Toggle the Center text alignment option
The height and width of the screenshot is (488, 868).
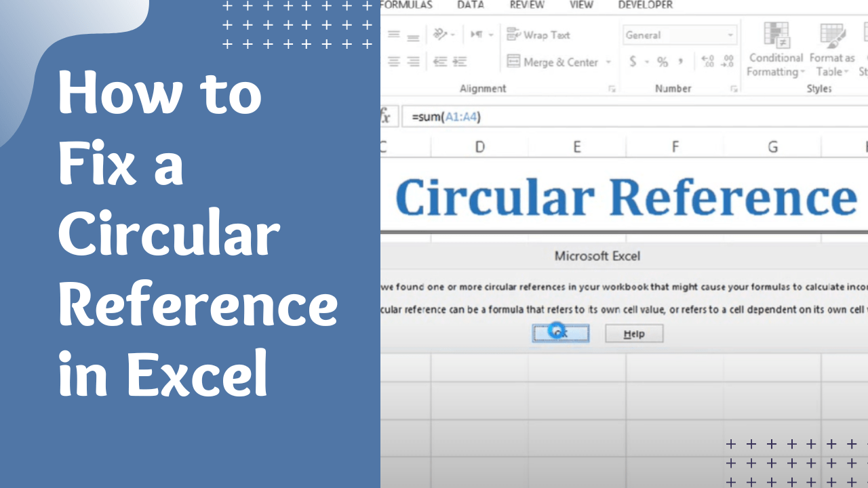point(393,62)
